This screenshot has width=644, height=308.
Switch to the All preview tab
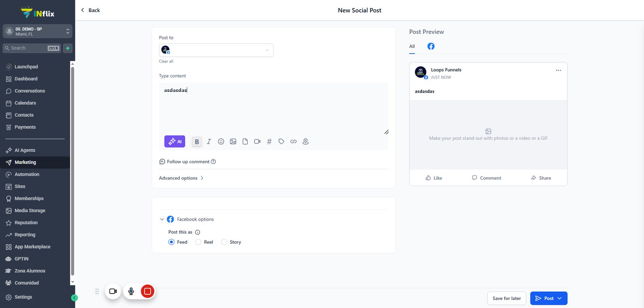pyautogui.click(x=412, y=46)
